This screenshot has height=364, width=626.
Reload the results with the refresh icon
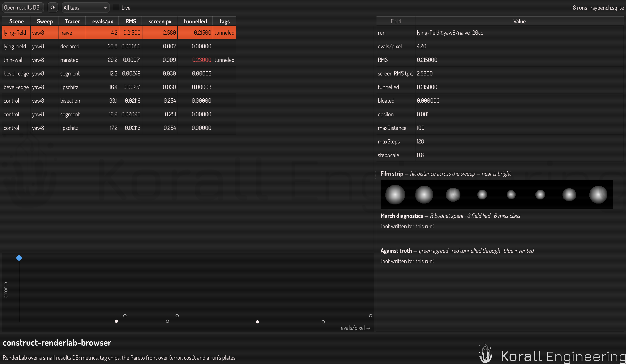(x=53, y=8)
